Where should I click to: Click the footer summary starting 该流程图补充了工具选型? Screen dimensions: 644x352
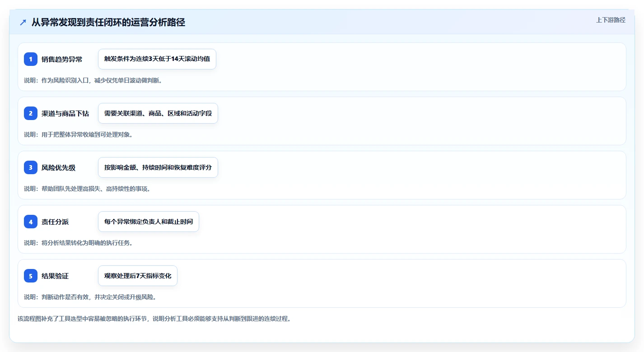coord(154,319)
